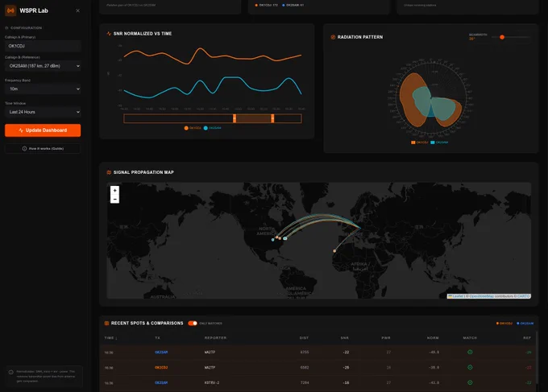The width and height of the screenshot is (548, 392).
Task: Click the SNR Normalized vs Time chart icon
Action: tap(109, 34)
